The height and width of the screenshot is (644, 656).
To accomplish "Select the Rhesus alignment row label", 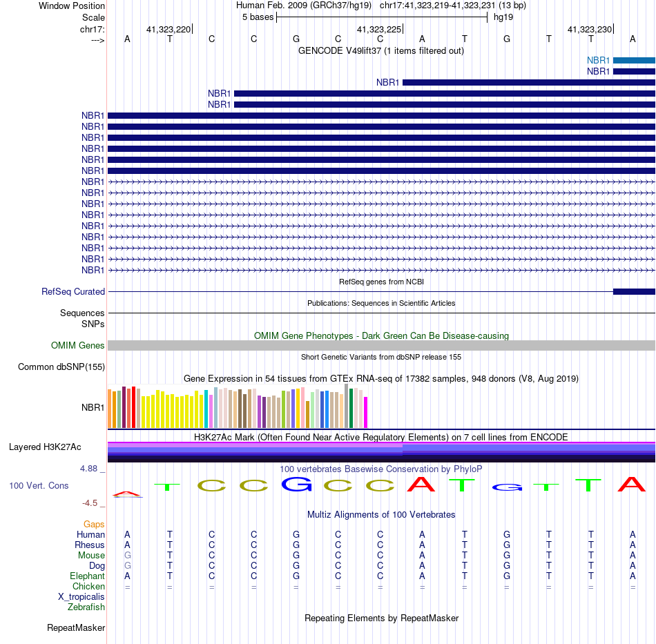I will tap(90, 545).
